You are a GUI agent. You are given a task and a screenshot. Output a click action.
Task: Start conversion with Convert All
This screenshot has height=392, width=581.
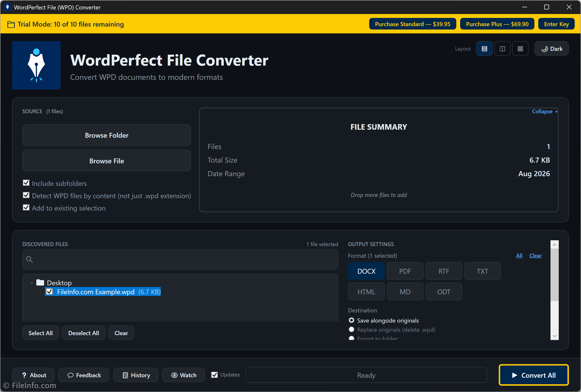pos(534,375)
